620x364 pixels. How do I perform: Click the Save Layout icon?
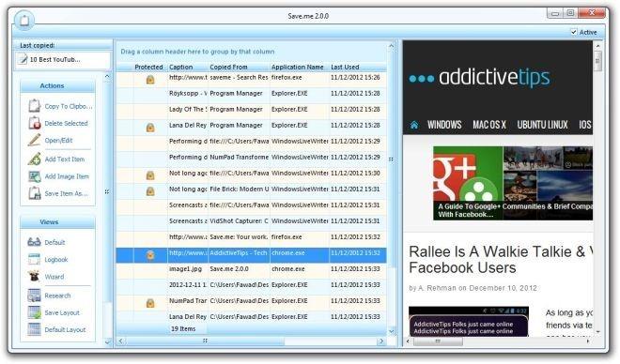pos(35,312)
